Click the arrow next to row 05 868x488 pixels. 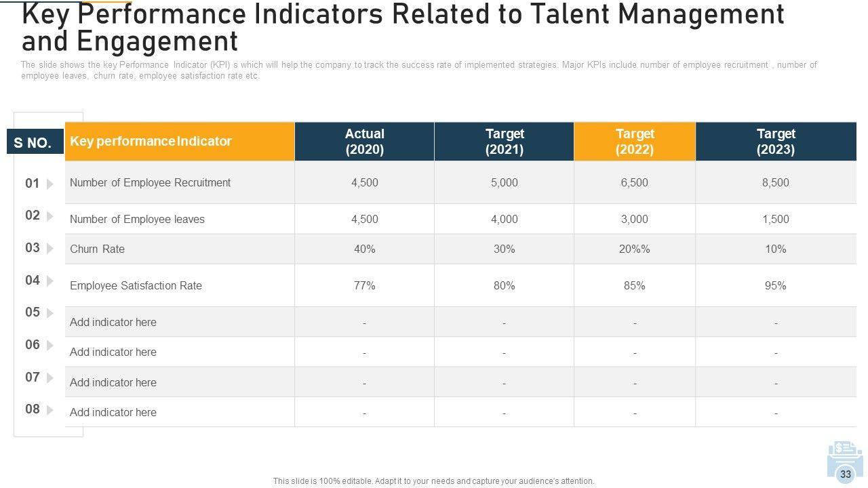point(50,313)
